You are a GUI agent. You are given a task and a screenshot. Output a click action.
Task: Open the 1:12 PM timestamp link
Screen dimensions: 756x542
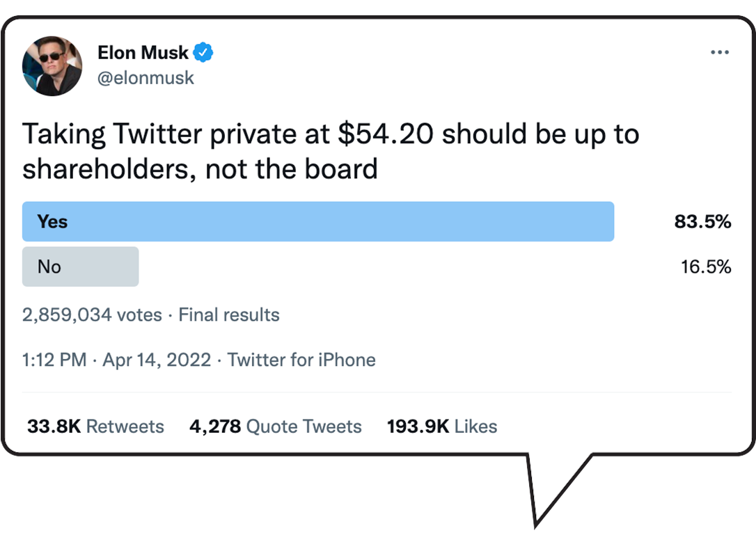pos(54,360)
